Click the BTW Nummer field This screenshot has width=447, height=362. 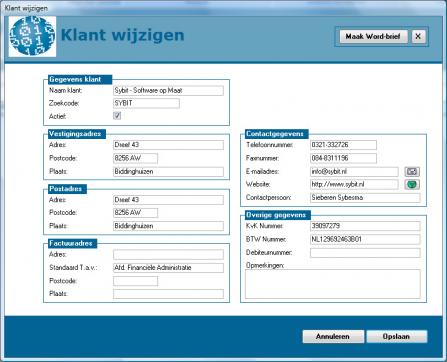(365, 239)
